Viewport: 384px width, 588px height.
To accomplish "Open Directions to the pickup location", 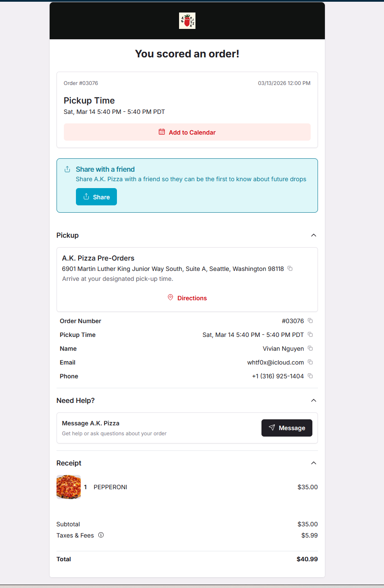I will 187,298.
